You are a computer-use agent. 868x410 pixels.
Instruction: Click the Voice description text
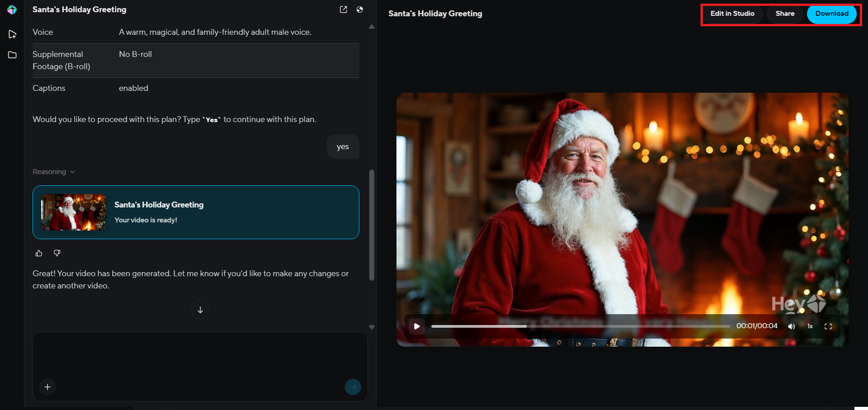click(215, 32)
